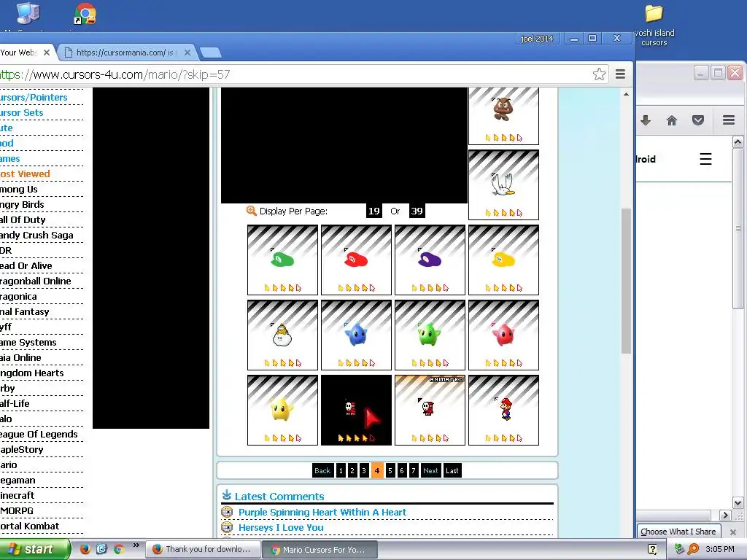Screen dimensions: 747x560
Task: Open Cursors/Pointers sidebar link
Action: coord(34,97)
